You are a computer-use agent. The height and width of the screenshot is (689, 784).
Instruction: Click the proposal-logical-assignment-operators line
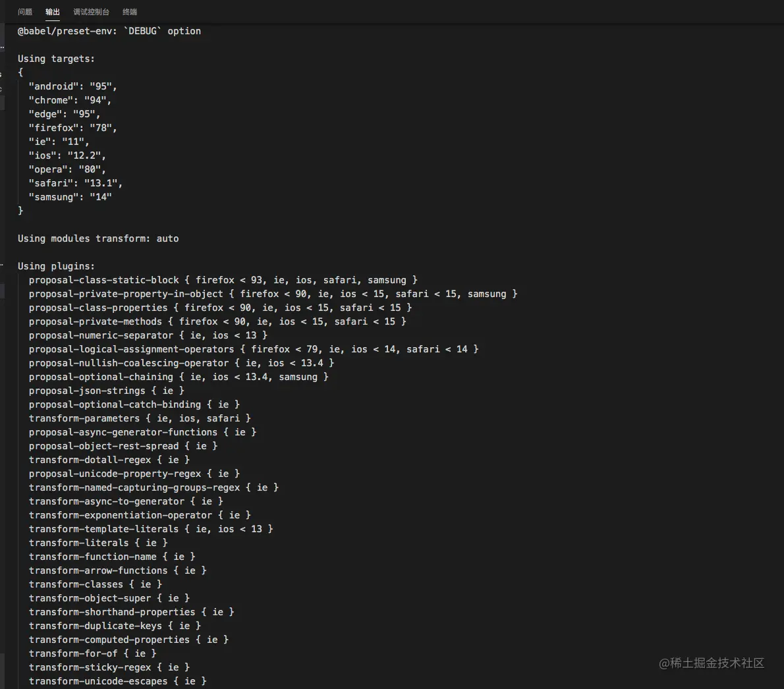point(254,349)
